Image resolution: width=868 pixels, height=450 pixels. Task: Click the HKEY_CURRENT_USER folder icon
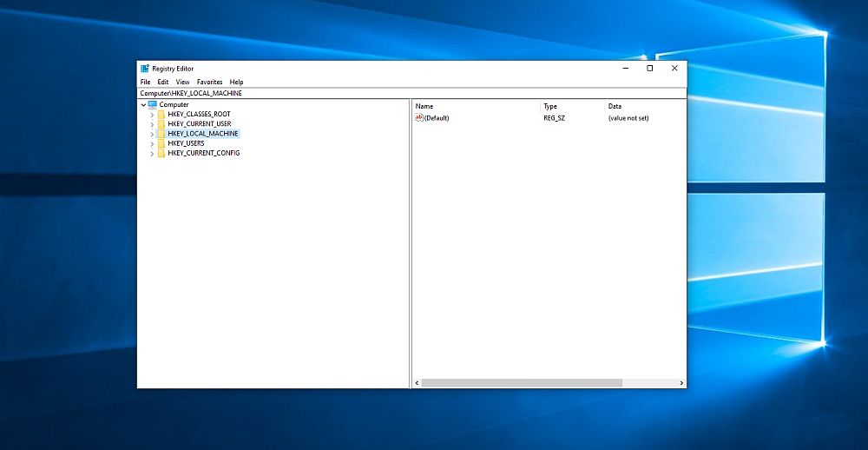161,124
